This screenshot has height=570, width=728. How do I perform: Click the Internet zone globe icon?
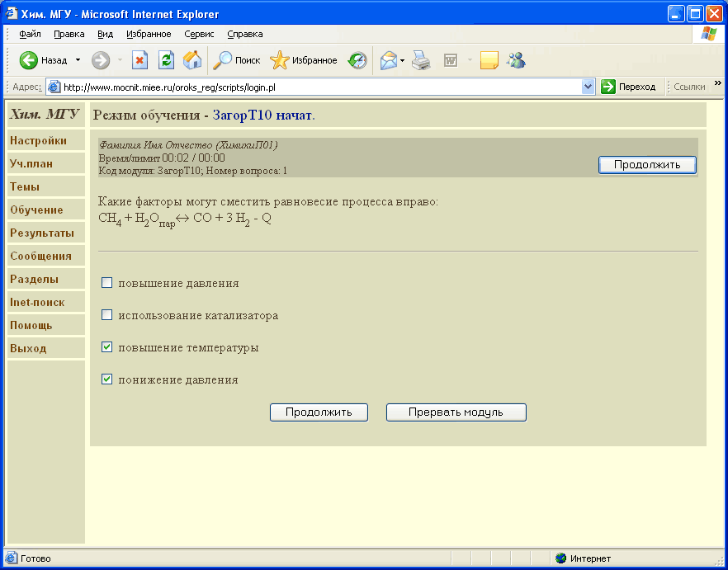[x=561, y=558]
